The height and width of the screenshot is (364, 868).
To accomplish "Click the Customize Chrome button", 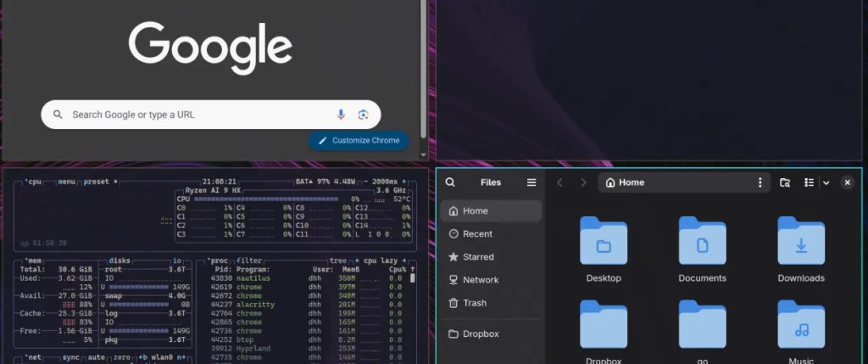I will 359,140.
